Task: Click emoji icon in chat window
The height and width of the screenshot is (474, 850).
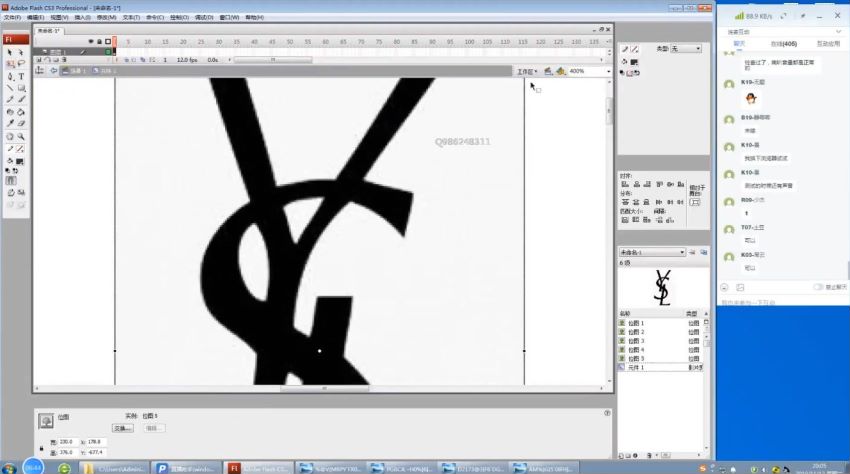Action: (724, 287)
